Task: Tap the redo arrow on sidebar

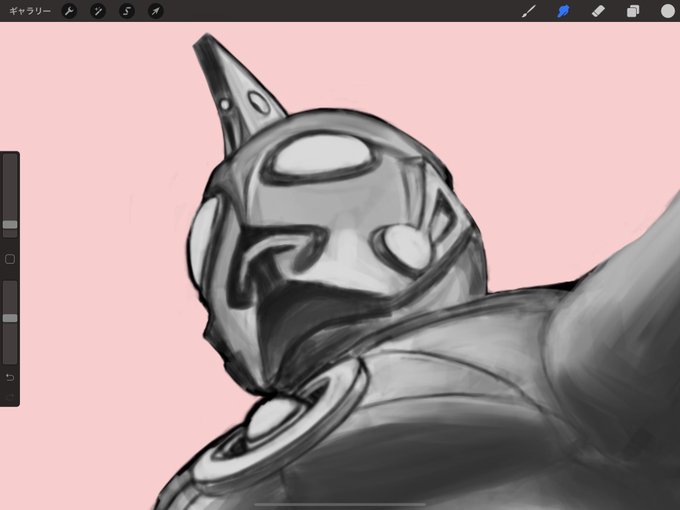Action: 10,396
